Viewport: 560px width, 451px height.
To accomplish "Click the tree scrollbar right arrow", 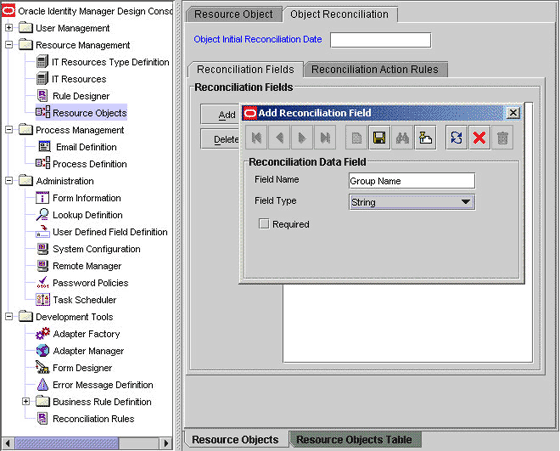I will pos(165,443).
